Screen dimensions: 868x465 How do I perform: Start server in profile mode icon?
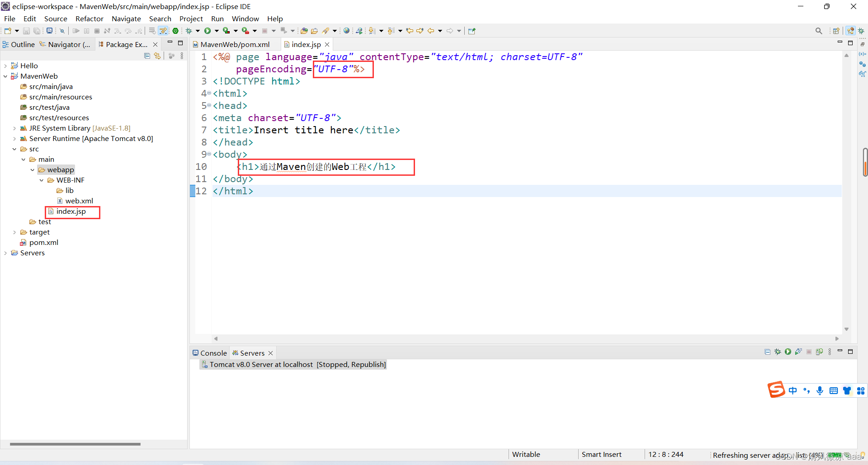(798, 352)
